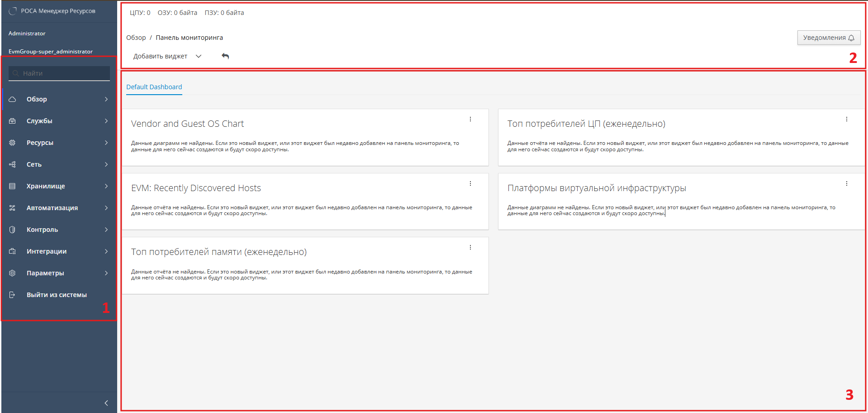868x413 pixels.
Task: Click the Обзор breadcrumb link
Action: coord(136,38)
